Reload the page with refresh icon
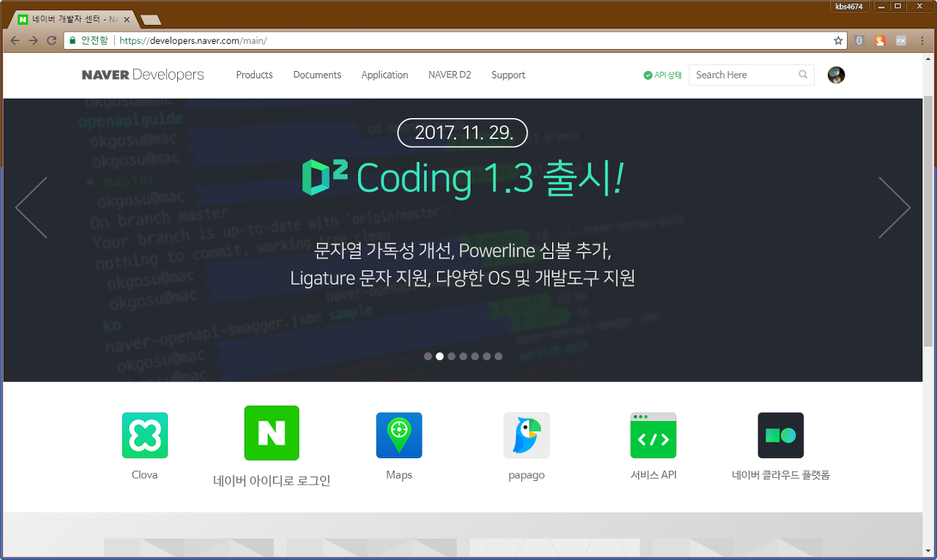This screenshot has height=560, width=937. point(51,41)
